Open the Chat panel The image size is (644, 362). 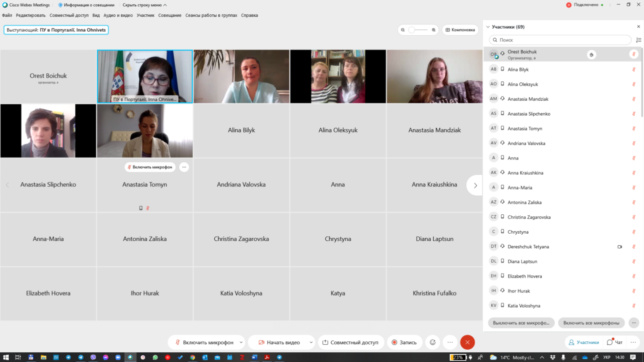coord(615,342)
